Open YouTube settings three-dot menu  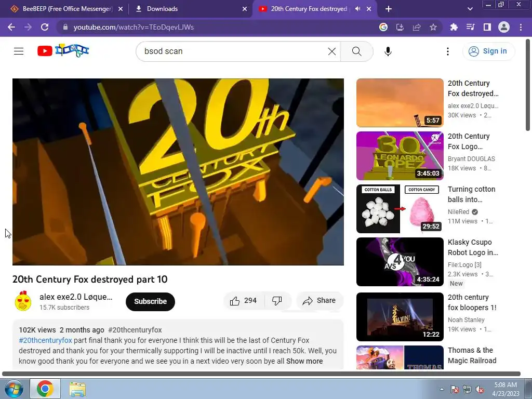(447, 51)
